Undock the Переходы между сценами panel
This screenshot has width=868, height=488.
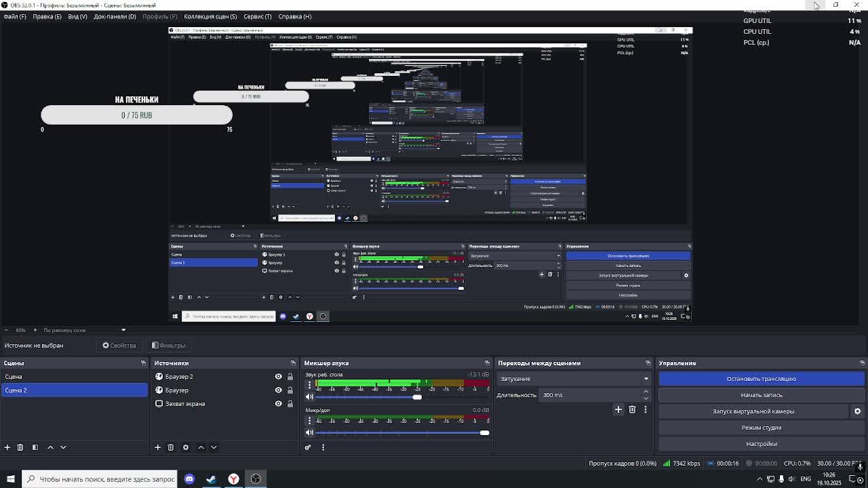[648, 363]
